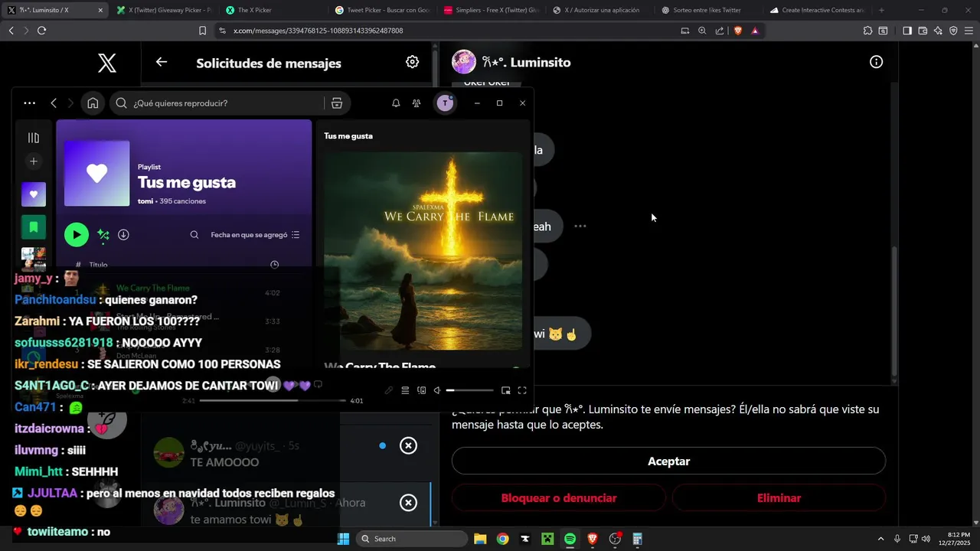Screen dimensions: 980x551
Task: Switch to Sorteo entre likes Twitter tab
Action: 710,10
